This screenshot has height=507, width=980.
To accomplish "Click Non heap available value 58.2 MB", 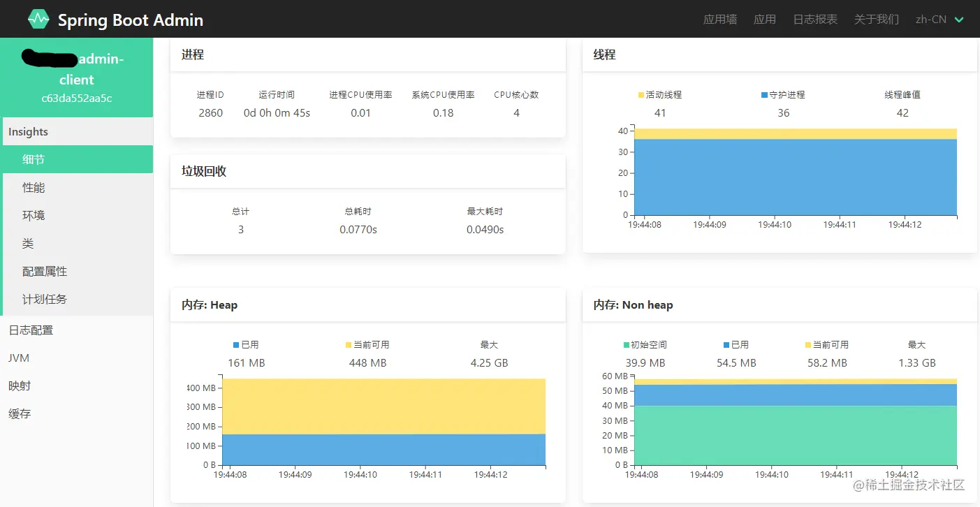I will (827, 363).
